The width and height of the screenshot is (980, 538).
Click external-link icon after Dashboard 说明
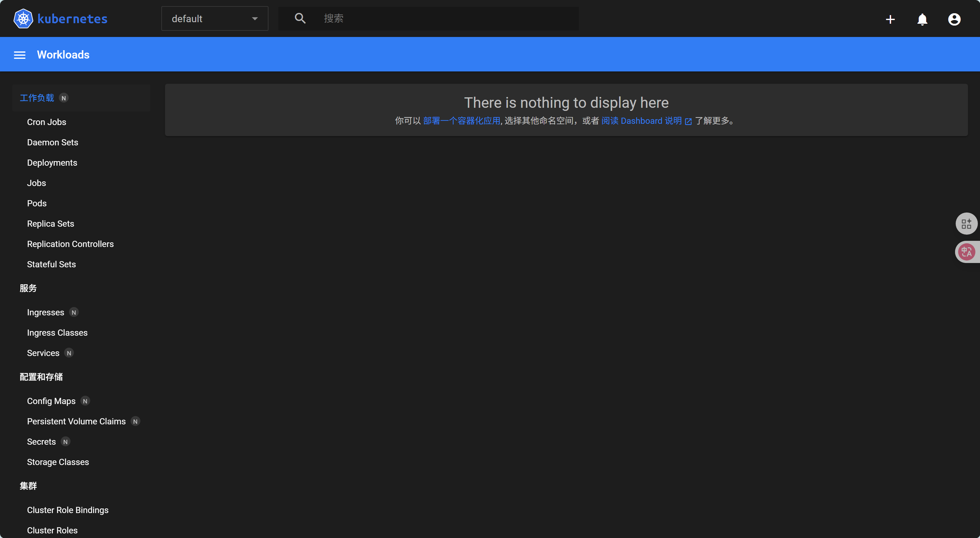point(688,121)
